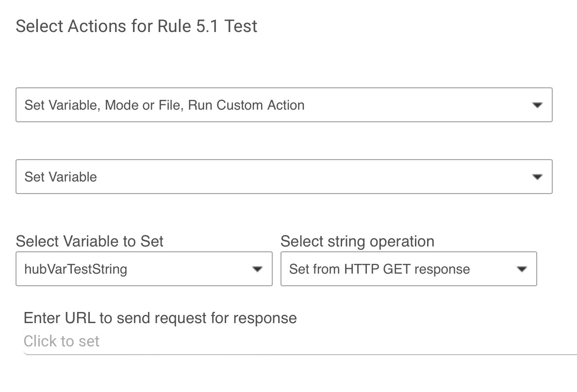Image resolution: width=577 pixels, height=392 pixels.
Task: Click the Select Variable to Set label
Action: [x=90, y=241]
